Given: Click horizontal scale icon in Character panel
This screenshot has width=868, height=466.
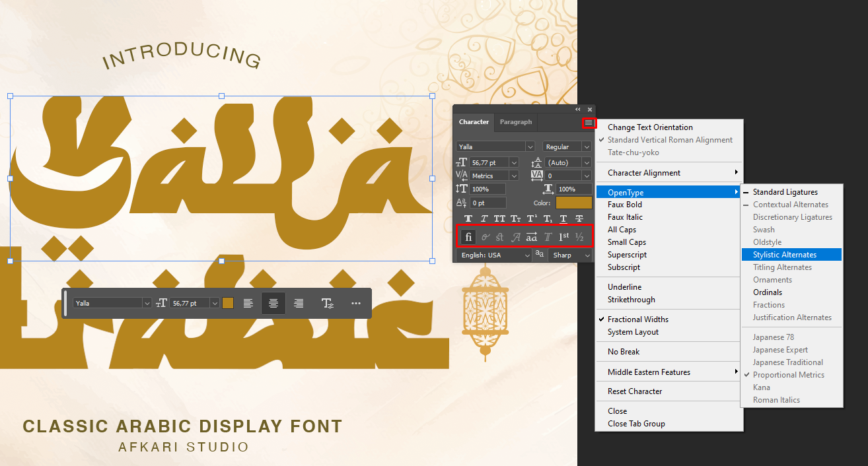Looking at the screenshot, I should [x=548, y=189].
